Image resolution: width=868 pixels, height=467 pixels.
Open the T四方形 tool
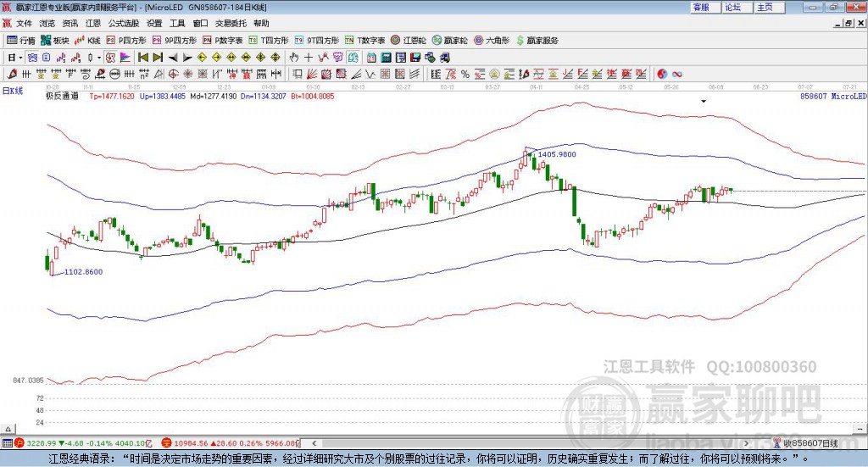coord(269,41)
